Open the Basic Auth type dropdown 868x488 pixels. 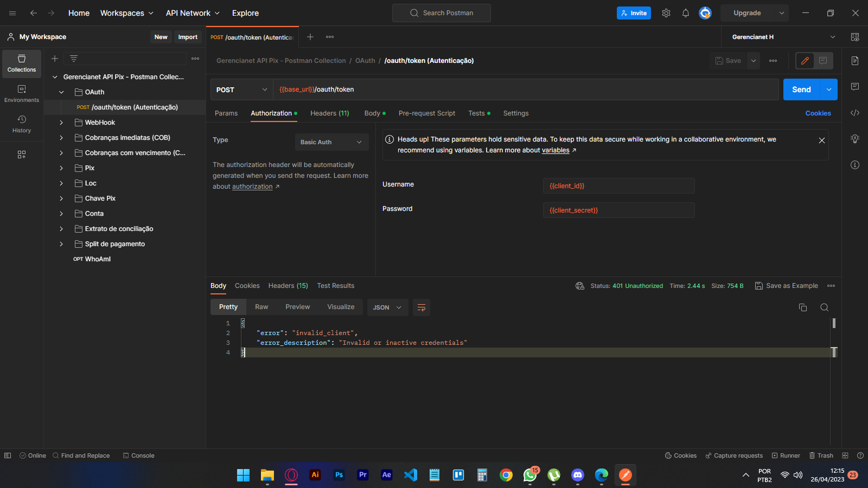[x=331, y=142]
